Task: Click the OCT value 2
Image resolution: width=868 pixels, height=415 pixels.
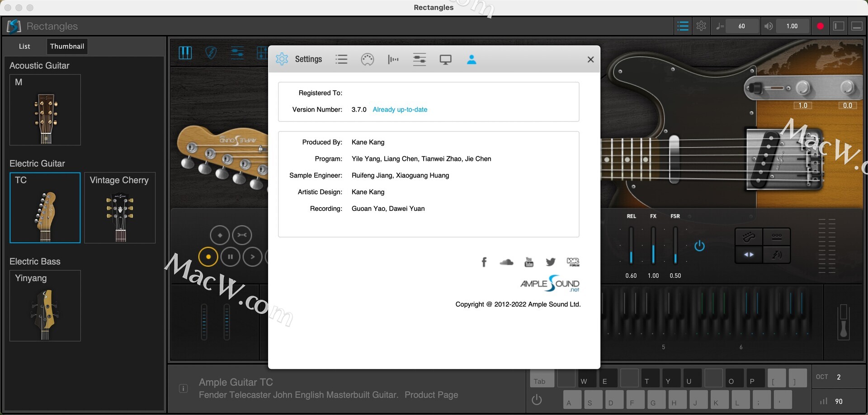Action: point(839,377)
